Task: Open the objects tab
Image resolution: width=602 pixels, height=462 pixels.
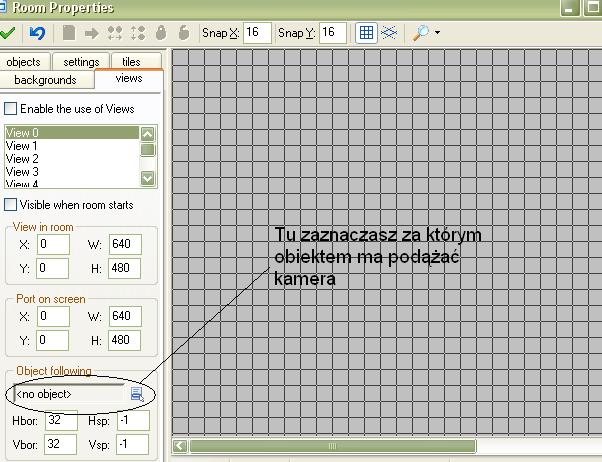Action: click(x=23, y=62)
